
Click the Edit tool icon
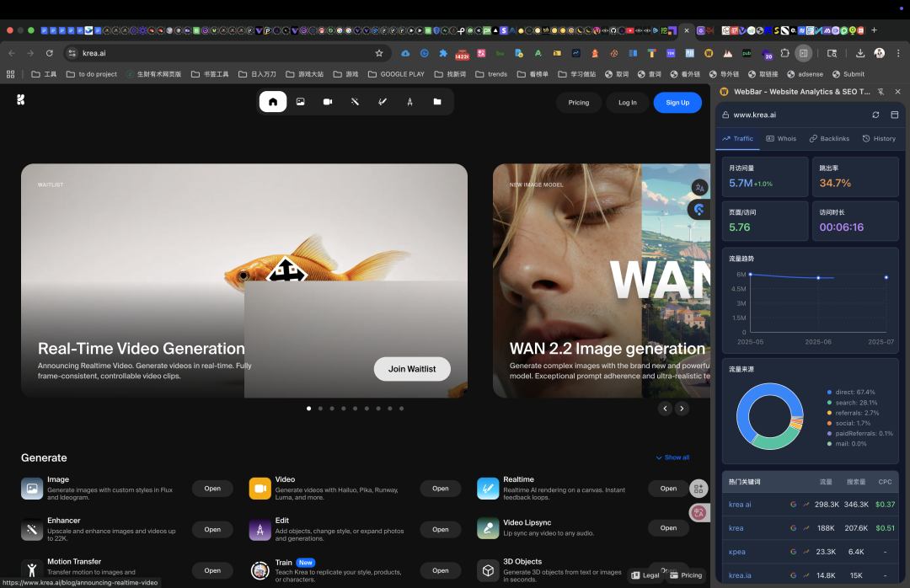pyautogui.click(x=260, y=529)
